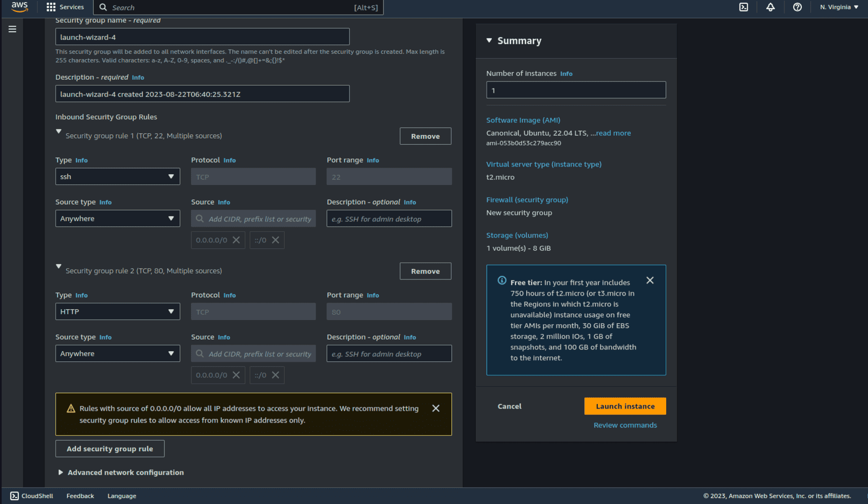Dismiss the Free tier info box
The width and height of the screenshot is (868, 504).
(x=650, y=280)
